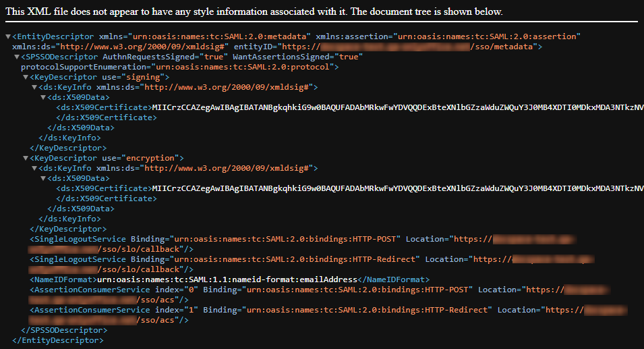Click the signing X509Certificate base64 text
Screen dimensions: 644x349
(x=398, y=107)
